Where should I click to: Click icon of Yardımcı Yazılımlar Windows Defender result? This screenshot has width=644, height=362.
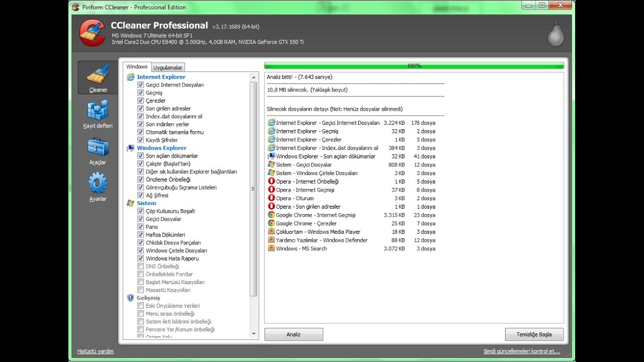click(x=272, y=240)
